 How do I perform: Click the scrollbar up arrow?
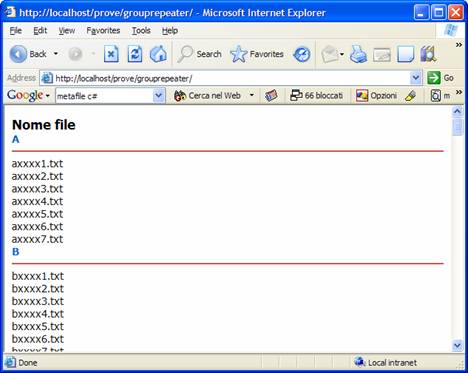coord(457,111)
